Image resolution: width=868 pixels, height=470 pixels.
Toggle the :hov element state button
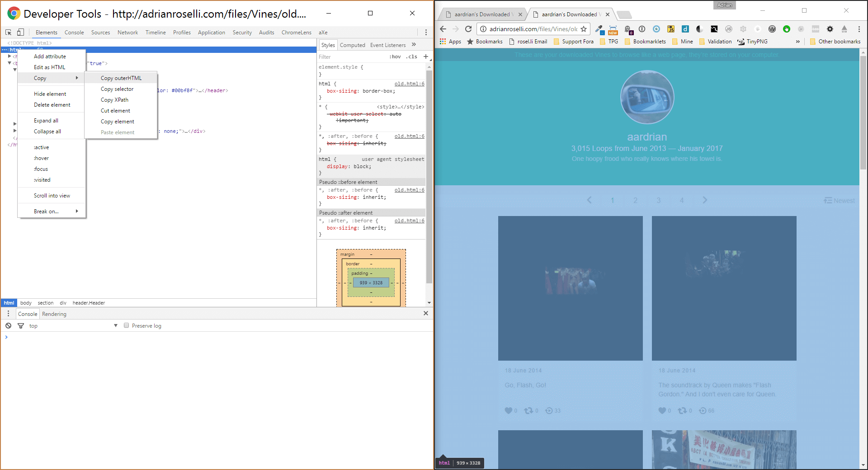(395, 57)
